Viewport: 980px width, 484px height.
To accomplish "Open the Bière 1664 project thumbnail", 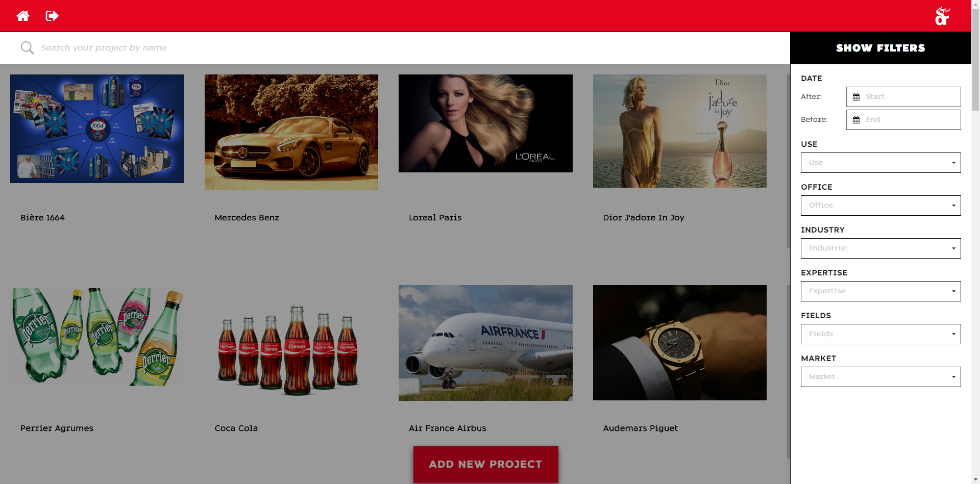I will [x=97, y=129].
